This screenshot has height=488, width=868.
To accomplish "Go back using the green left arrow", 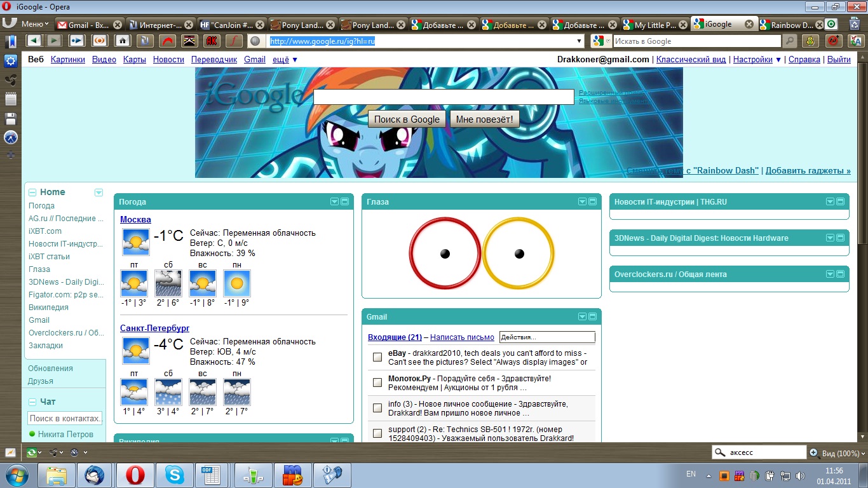I will click(34, 41).
